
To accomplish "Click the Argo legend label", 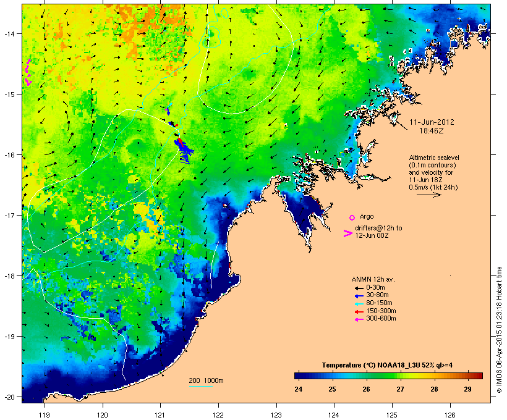I will 367,216.
